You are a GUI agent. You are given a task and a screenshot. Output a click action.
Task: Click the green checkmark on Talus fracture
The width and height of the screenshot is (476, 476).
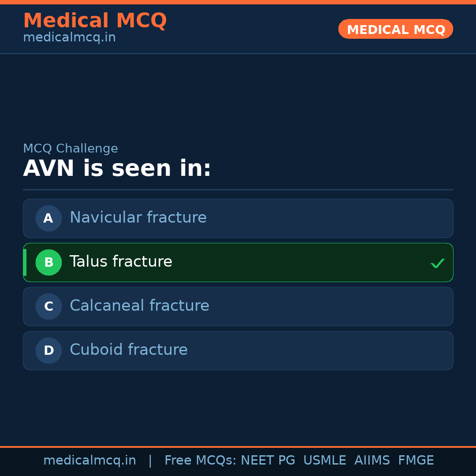pyautogui.click(x=437, y=264)
